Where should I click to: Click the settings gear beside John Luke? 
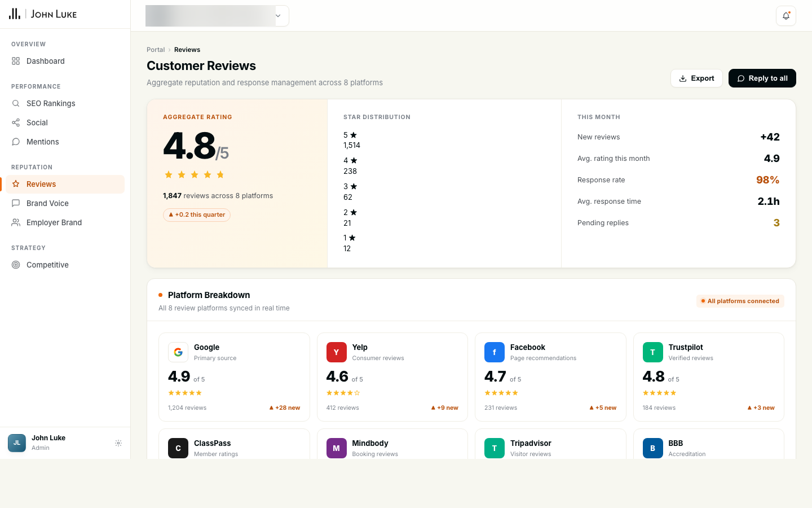coord(118,443)
